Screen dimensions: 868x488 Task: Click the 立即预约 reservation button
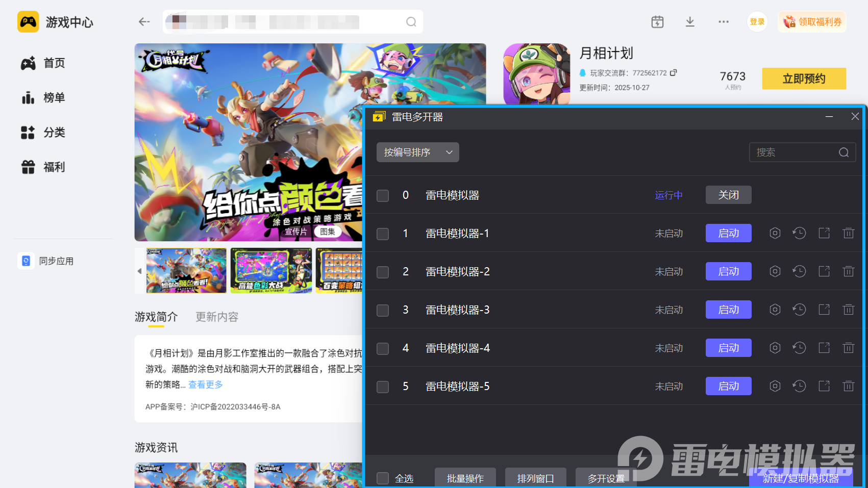[x=804, y=79]
